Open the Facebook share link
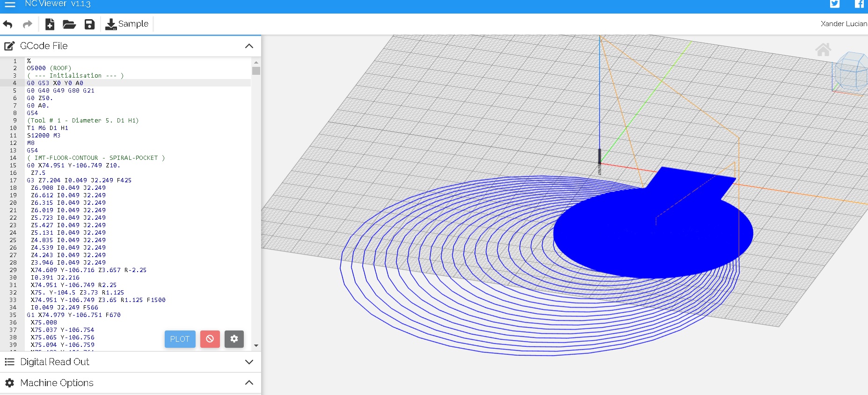The width and height of the screenshot is (868, 395). point(859,4)
